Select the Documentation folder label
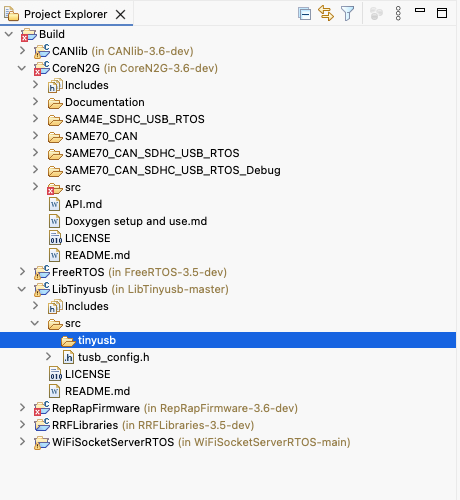The image size is (460, 500). (x=105, y=102)
